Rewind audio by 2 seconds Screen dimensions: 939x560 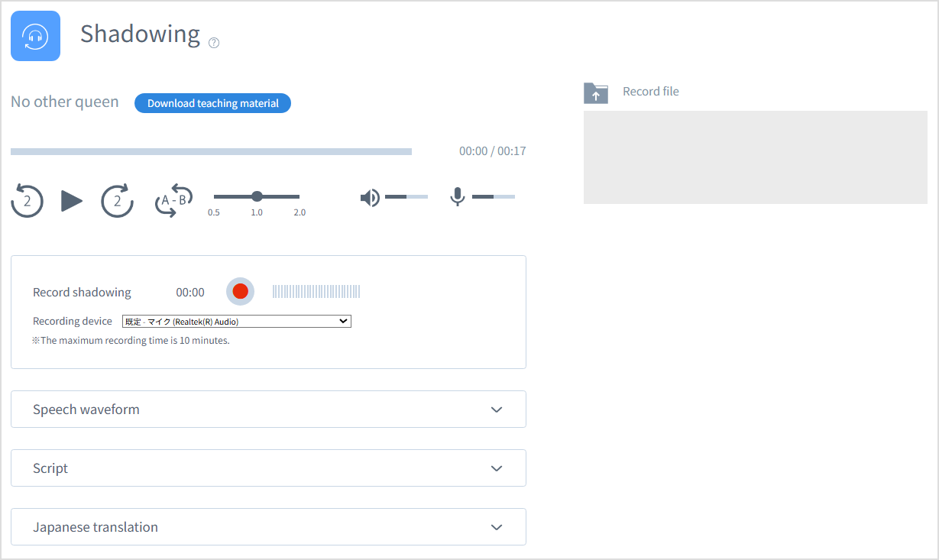[x=27, y=201]
